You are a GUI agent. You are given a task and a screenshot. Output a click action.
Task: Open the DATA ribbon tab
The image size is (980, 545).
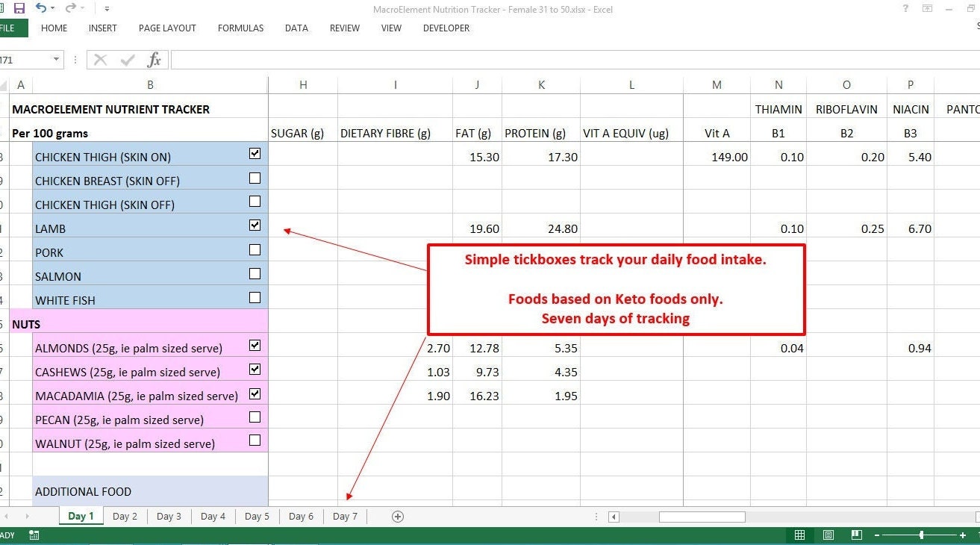coord(296,28)
